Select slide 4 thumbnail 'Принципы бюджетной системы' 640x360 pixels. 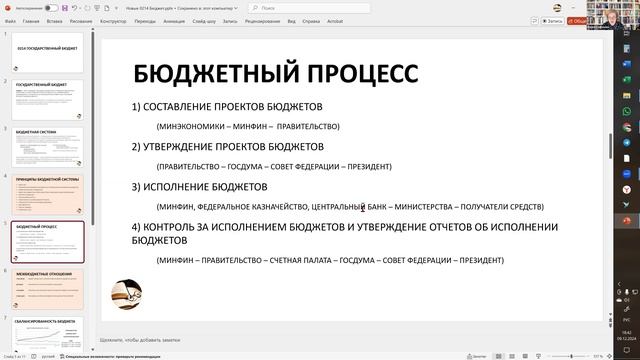coord(47,195)
